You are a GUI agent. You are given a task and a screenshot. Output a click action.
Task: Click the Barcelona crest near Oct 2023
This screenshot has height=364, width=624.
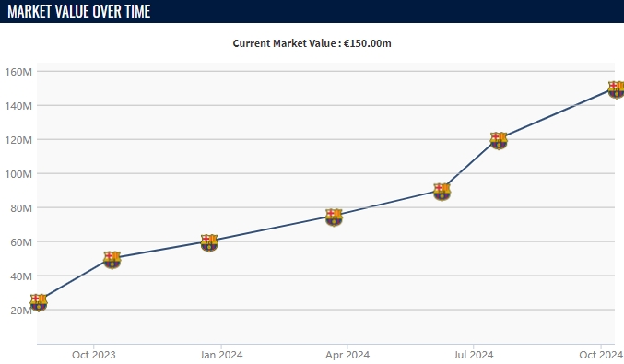112,260
